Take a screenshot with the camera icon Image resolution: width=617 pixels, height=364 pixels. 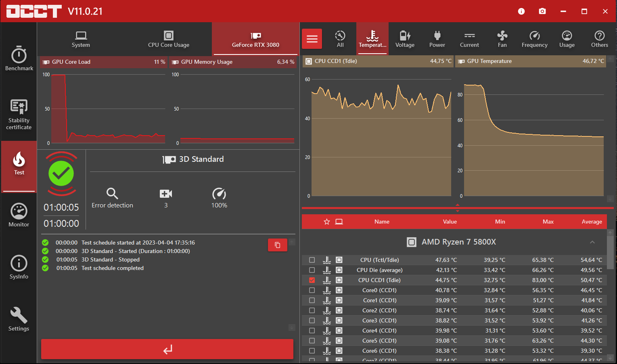542,11
